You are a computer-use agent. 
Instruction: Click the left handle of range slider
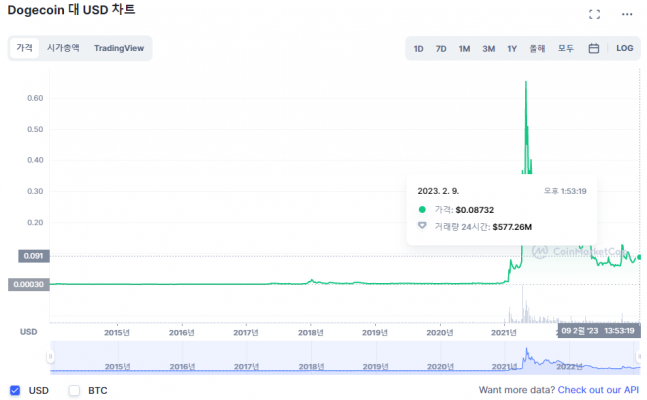(51, 356)
